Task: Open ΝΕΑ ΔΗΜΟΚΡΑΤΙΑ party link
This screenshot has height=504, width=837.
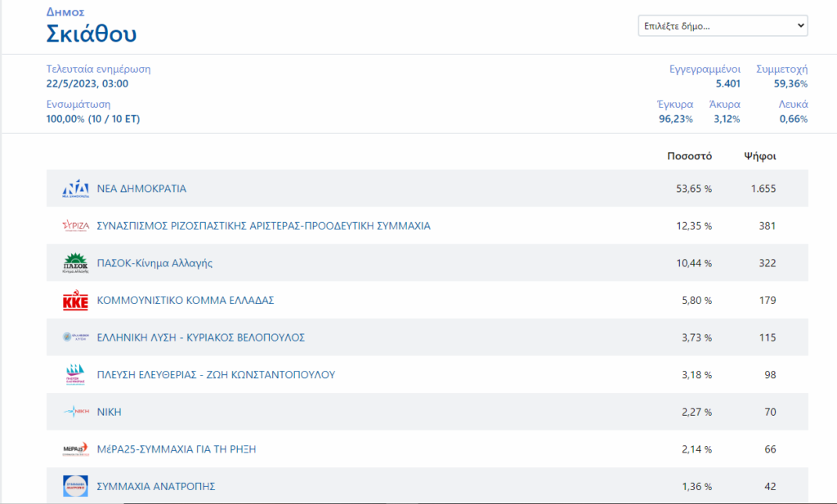Action: click(141, 189)
